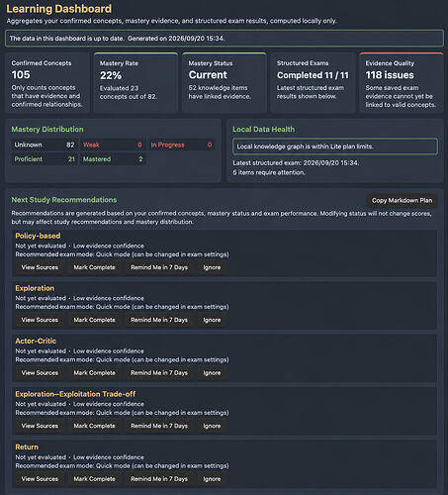This screenshot has width=448, height=495.
Task: Select the Unknown 82 distribution item
Action: tap(45, 145)
